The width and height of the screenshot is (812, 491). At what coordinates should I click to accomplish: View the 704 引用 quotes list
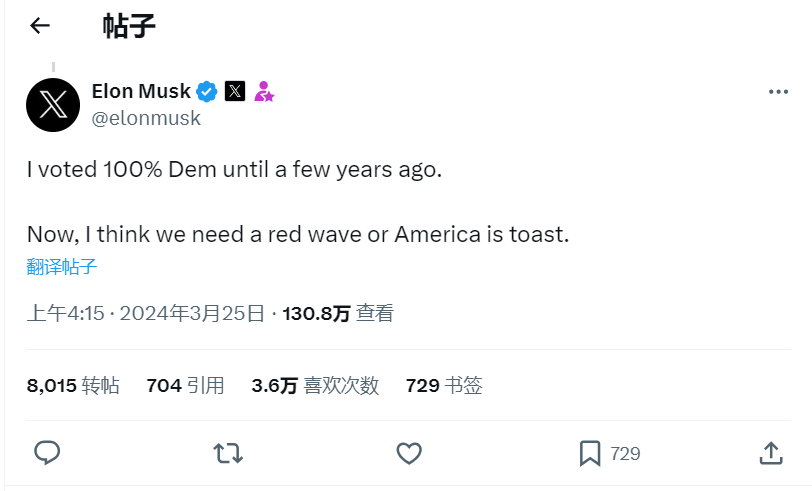coord(185,385)
